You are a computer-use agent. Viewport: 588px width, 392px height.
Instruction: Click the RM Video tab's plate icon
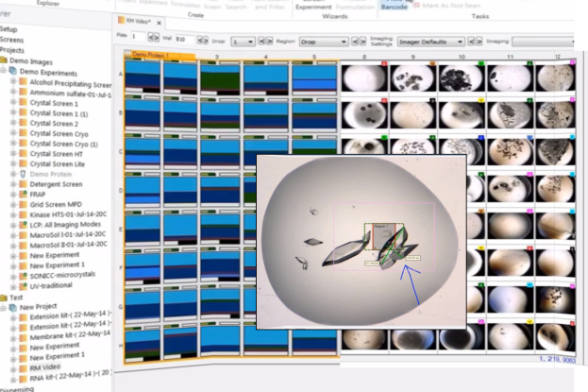(x=121, y=20)
